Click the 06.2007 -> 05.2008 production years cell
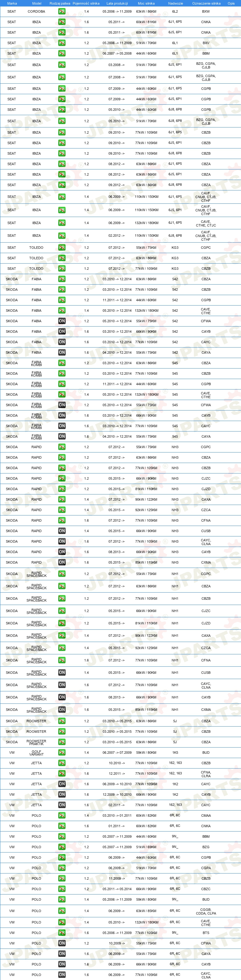Image resolution: width=241 pixels, height=980 pixels. pyautogui.click(x=117, y=54)
